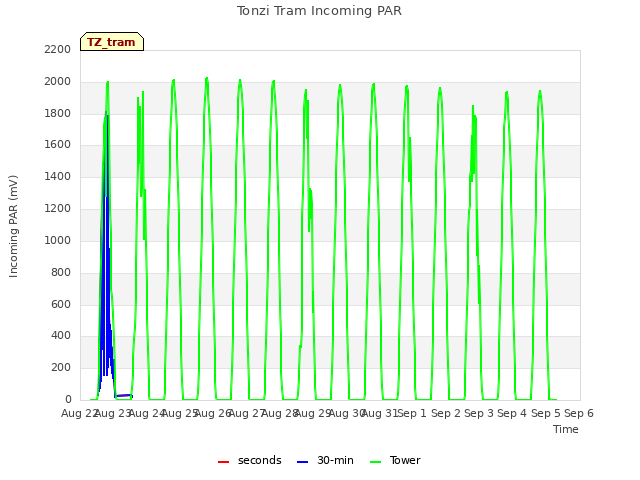Click the 'Sep 3' x-axis date label
The width and height of the screenshot is (640, 480).
479,413
